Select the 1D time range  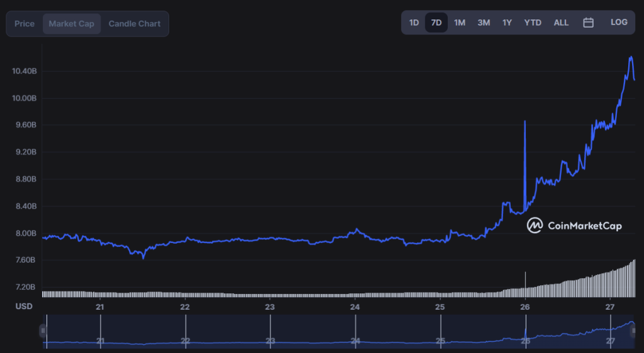(414, 23)
